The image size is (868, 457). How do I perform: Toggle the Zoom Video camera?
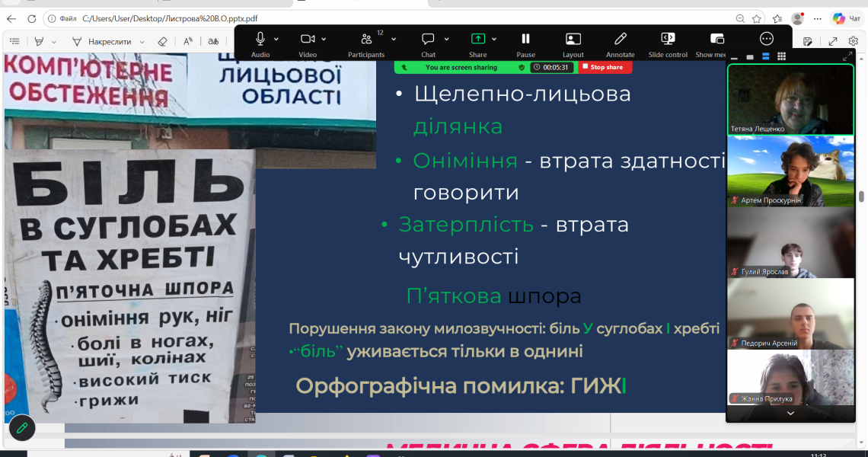tap(308, 39)
